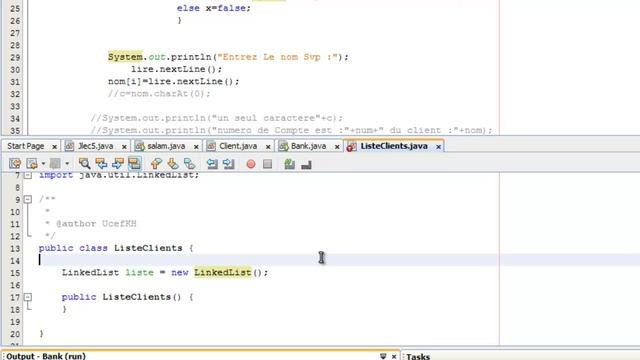Screen dimensions: 640x360
Task: Select the ListeClients.java tab
Action: (394, 146)
